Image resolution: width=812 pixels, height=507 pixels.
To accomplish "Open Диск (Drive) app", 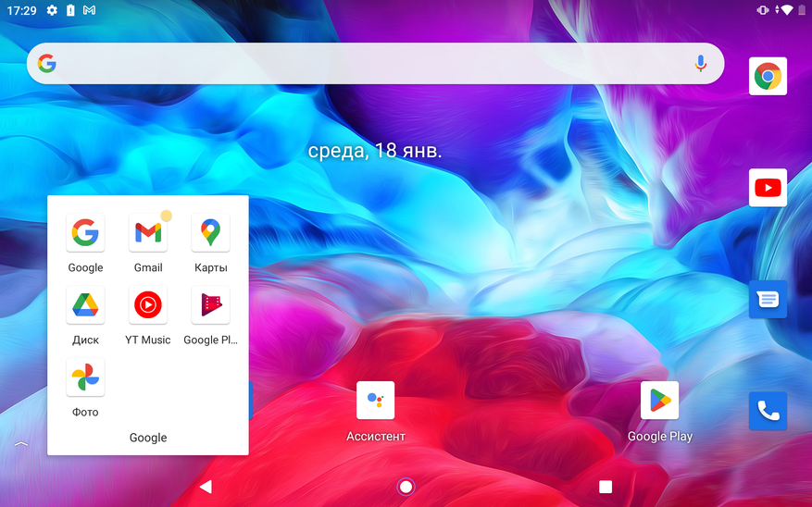I will (x=85, y=305).
